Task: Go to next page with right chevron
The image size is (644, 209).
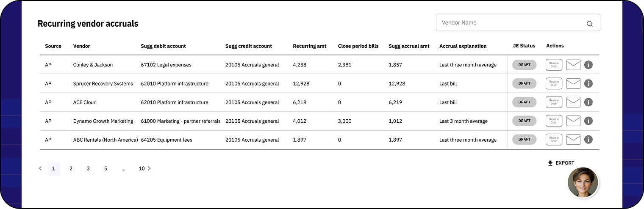Action: [x=149, y=168]
